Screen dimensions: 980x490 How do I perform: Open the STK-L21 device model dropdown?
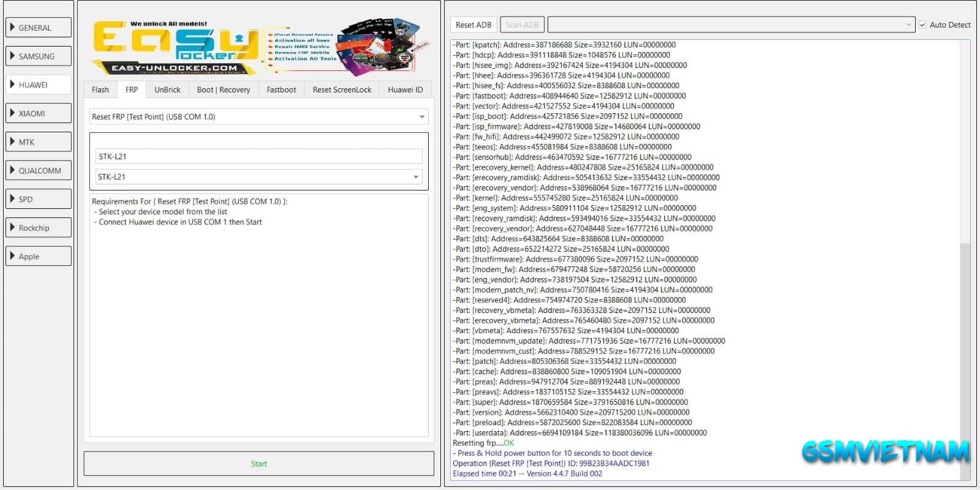click(x=258, y=177)
